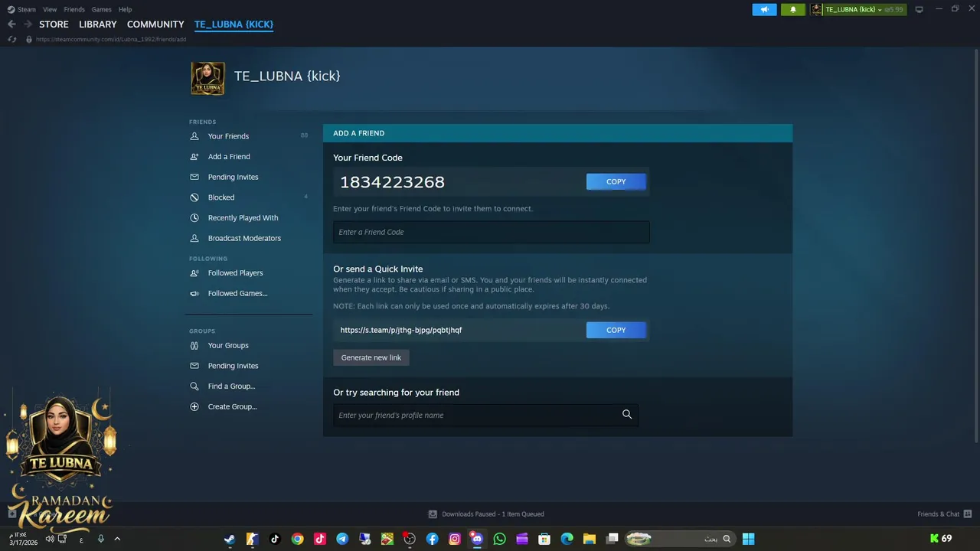Open Instagram from the taskbar
Viewport: 980px width, 551px height.
click(x=455, y=539)
